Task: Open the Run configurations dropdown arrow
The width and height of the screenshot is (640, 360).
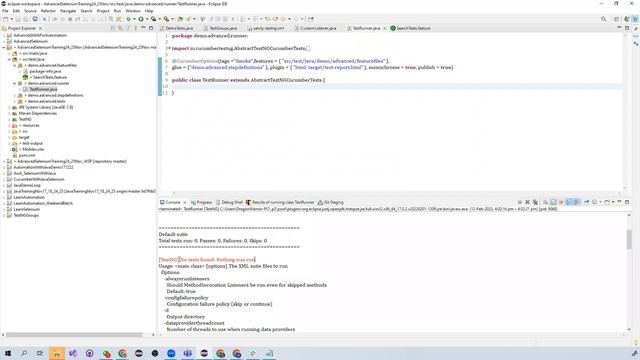Action: pyautogui.click(x=146, y=19)
